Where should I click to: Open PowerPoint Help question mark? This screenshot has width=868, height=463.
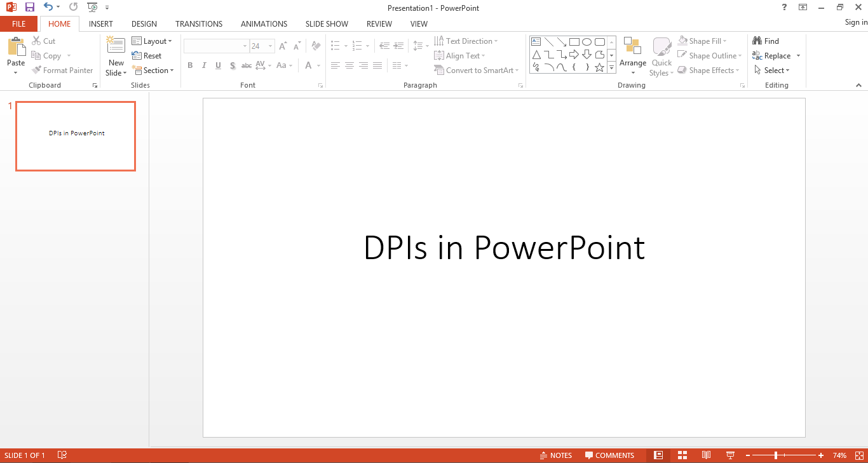[784, 7]
